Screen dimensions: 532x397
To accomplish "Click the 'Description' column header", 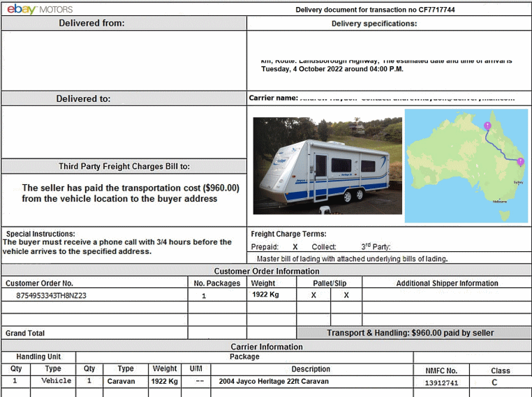I will click(x=311, y=369).
